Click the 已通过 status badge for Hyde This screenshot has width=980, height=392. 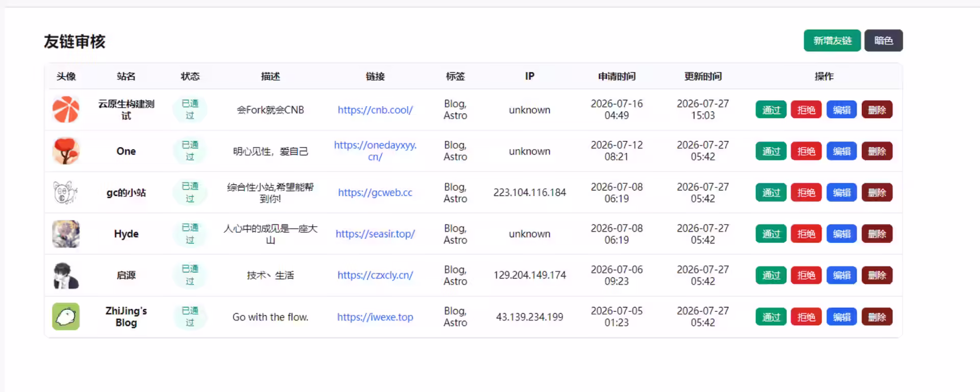(190, 234)
